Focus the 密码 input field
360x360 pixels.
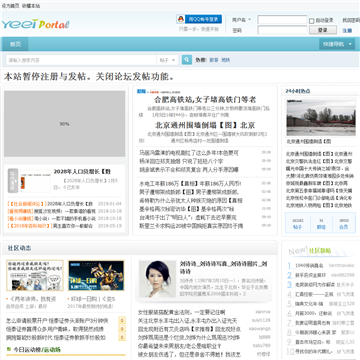(x=282, y=30)
